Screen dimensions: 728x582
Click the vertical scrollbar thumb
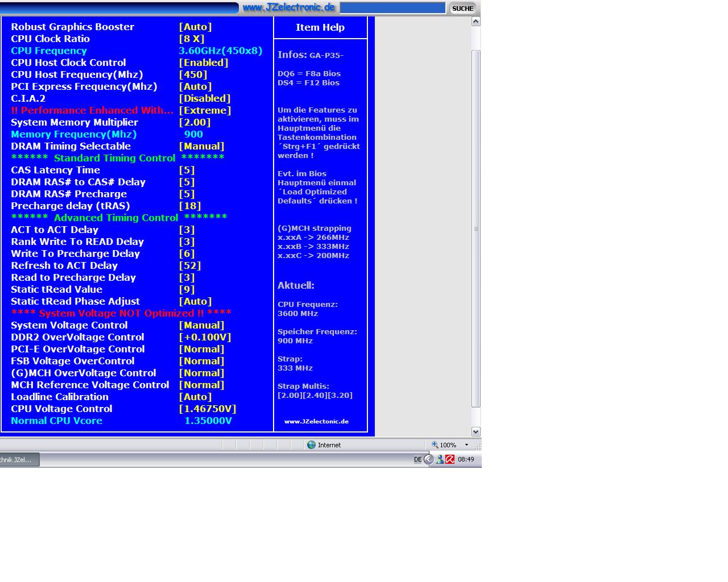(476, 228)
